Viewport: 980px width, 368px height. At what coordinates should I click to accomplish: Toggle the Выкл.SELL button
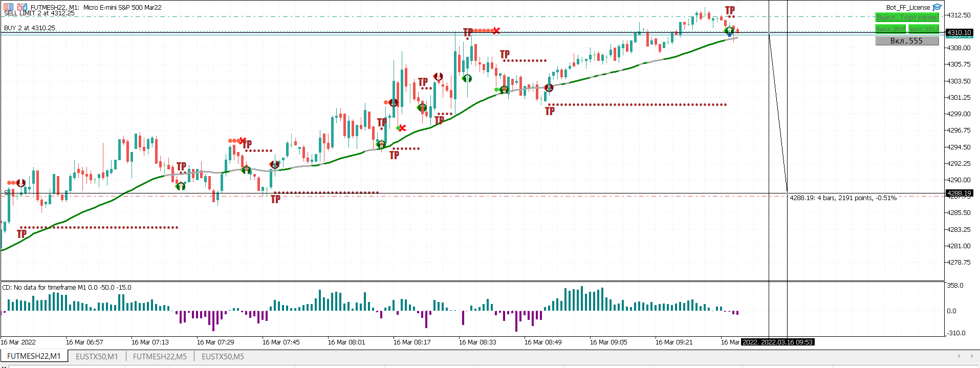point(924,29)
